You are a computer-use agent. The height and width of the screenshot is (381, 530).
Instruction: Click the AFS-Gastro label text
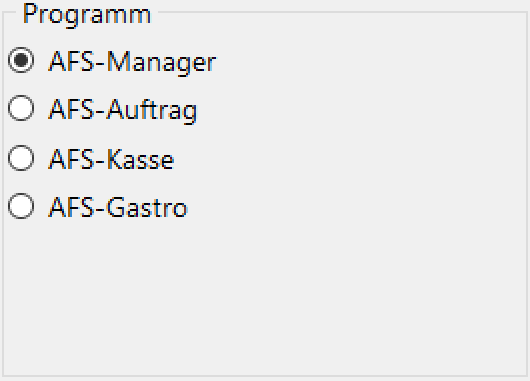click(118, 208)
